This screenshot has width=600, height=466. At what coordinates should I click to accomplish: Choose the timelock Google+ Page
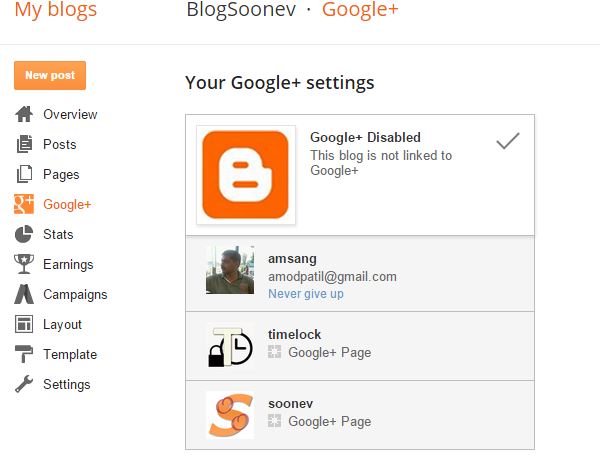click(x=360, y=346)
